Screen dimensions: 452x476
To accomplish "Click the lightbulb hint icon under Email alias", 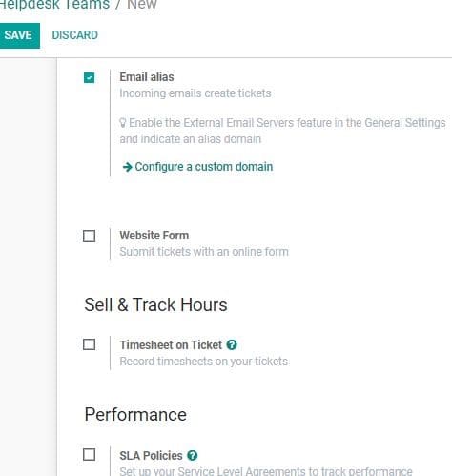I will click(x=123, y=123).
